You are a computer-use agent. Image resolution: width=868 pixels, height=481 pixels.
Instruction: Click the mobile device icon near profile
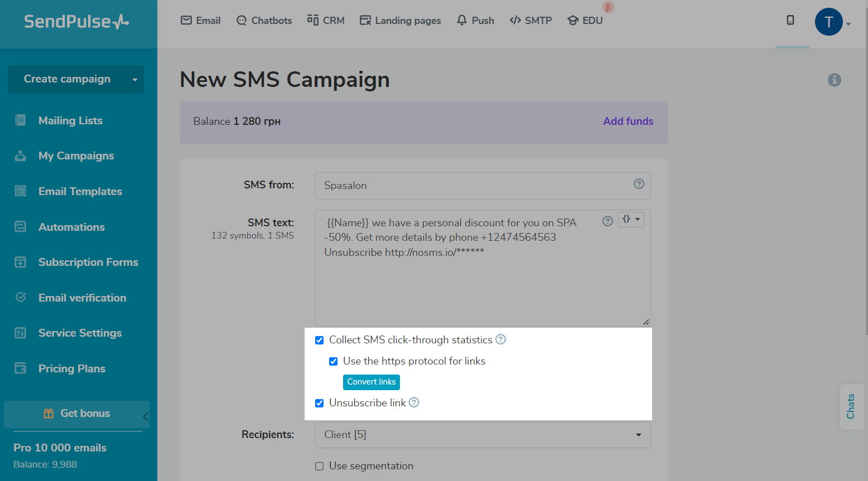[792, 20]
